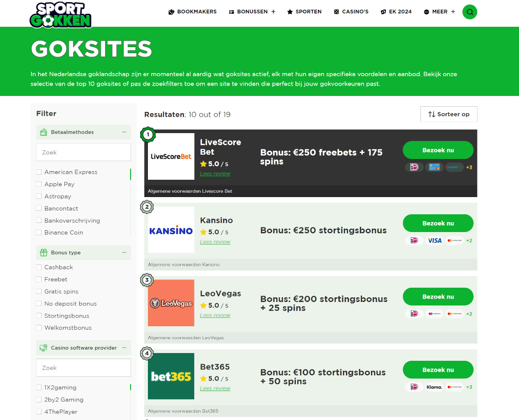The image size is (519, 420).
Task: Enable the Apple Pay filter
Action: pos(38,184)
